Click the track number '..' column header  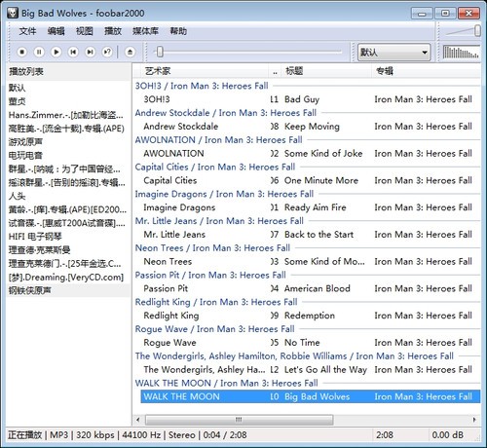275,71
